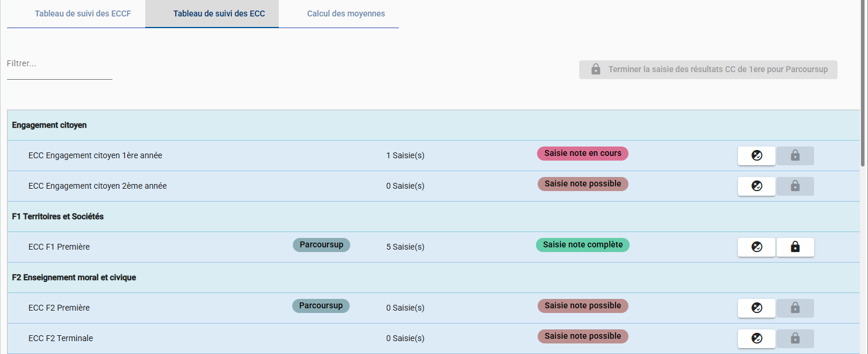This screenshot has height=354, width=868.
Task: Click Saisie note possible badge for ECC F2 Première
Action: click(x=583, y=306)
